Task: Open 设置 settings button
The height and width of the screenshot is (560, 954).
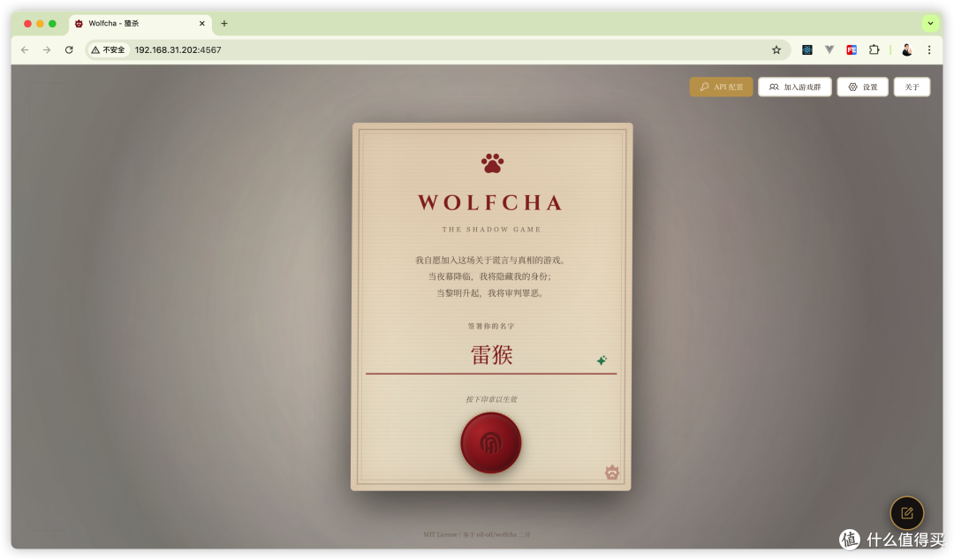Action: pyautogui.click(x=863, y=87)
